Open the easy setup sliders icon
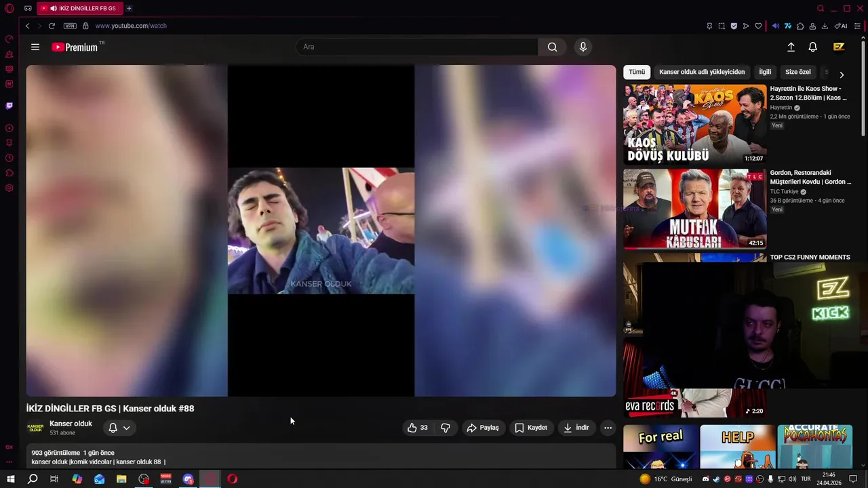868x488 pixels. 857,26
